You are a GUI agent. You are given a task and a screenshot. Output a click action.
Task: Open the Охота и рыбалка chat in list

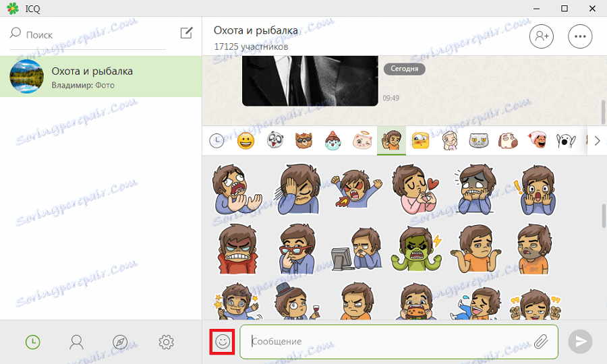[100, 77]
